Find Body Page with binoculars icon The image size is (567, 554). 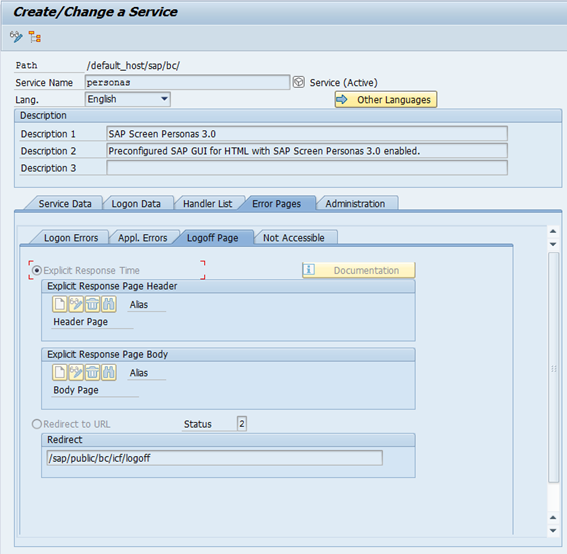click(x=108, y=372)
